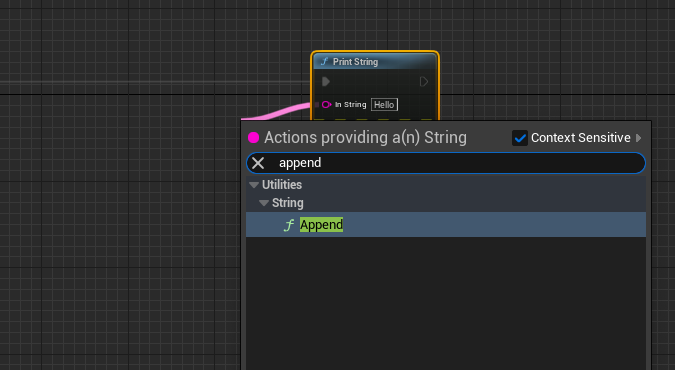Click the 'Actions providing a(n) String' header
Image resolution: width=675 pixels, height=370 pixels.
(365, 137)
